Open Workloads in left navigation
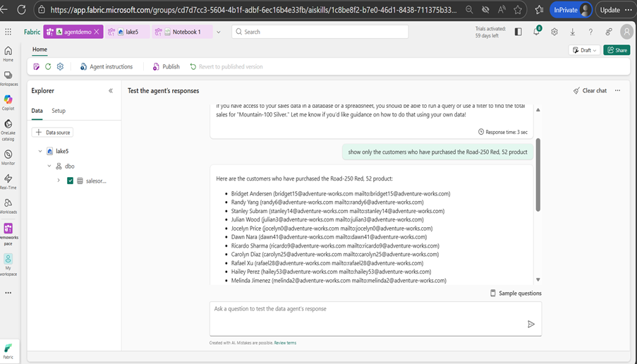637x364 pixels. point(8,206)
